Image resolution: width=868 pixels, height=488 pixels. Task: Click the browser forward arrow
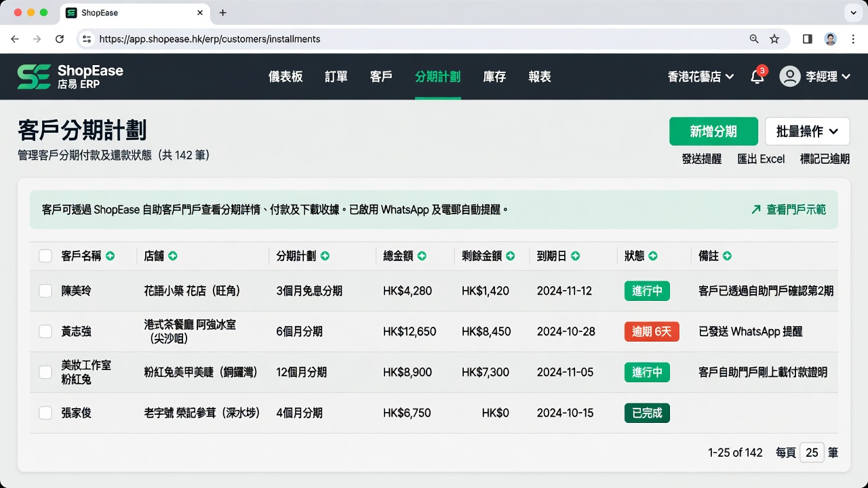coord(37,39)
